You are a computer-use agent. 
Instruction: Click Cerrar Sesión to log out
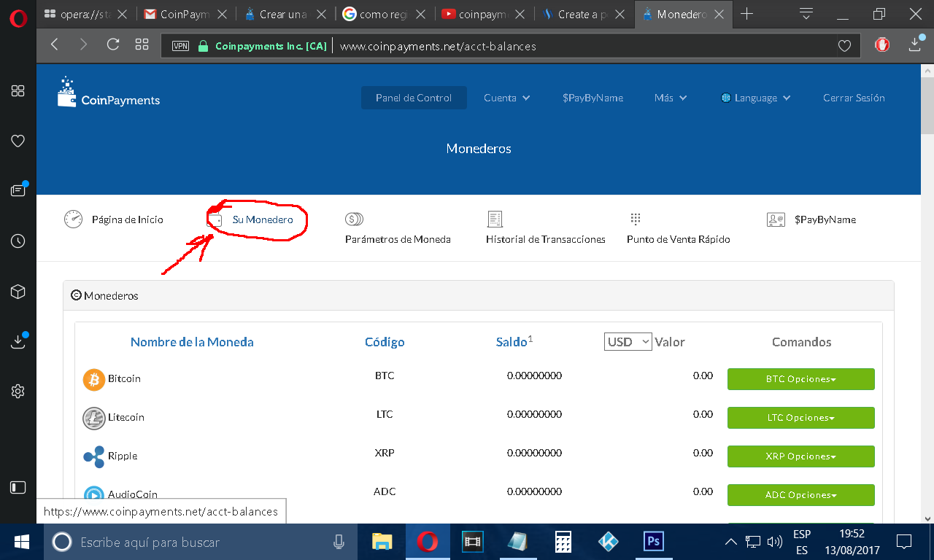(x=854, y=98)
